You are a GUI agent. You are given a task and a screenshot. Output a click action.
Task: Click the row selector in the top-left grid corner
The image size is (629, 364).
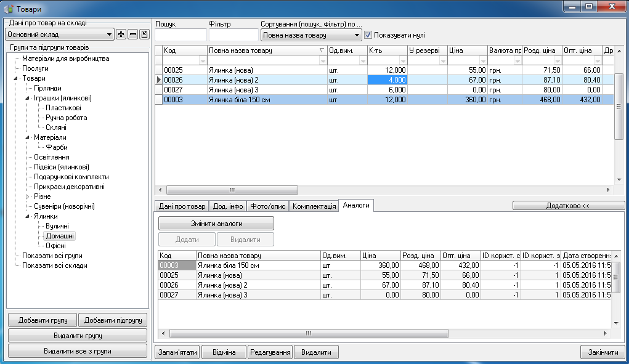pyautogui.click(x=158, y=51)
